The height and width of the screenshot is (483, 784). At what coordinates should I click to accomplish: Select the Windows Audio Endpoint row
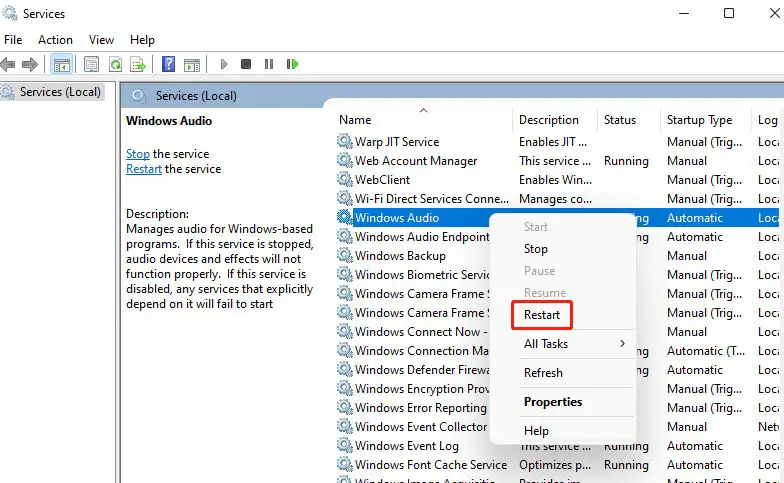coord(422,237)
